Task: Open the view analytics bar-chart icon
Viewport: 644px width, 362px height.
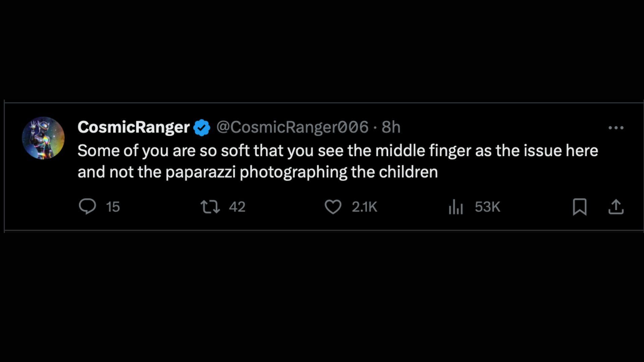Action: tap(455, 206)
